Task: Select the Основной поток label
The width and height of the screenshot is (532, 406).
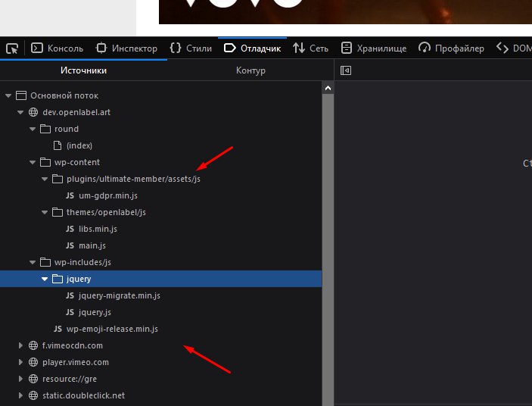Action: 64,95
